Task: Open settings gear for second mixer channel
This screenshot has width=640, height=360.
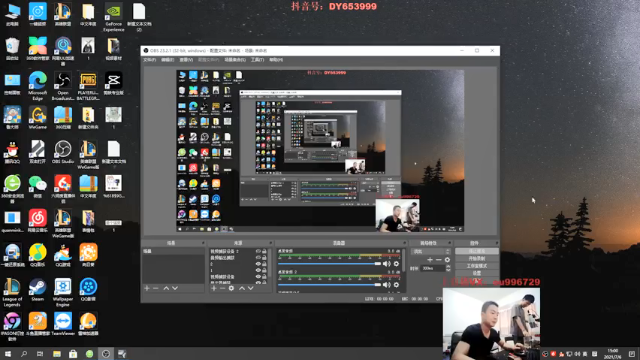Action: coord(396,284)
